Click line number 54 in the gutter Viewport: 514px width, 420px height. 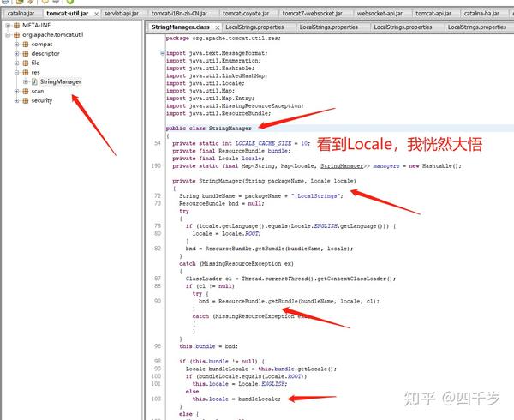tap(158, 144)
